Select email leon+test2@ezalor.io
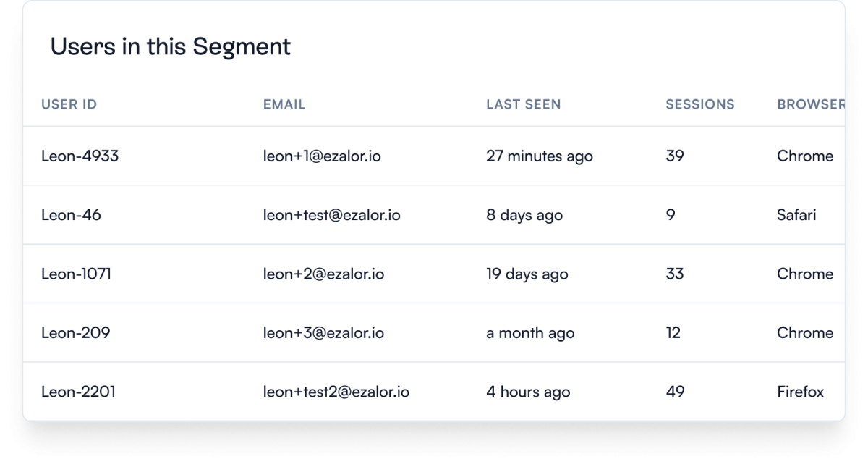The image size is (868, 467). (x=336, y=392)
